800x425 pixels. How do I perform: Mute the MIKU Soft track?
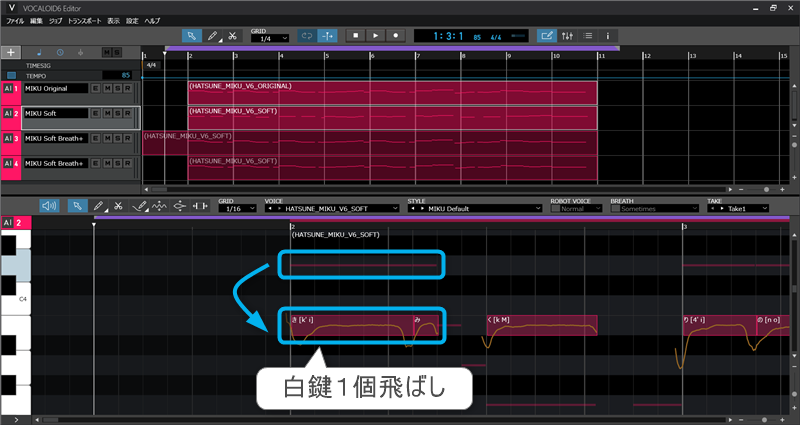[107, 113]
